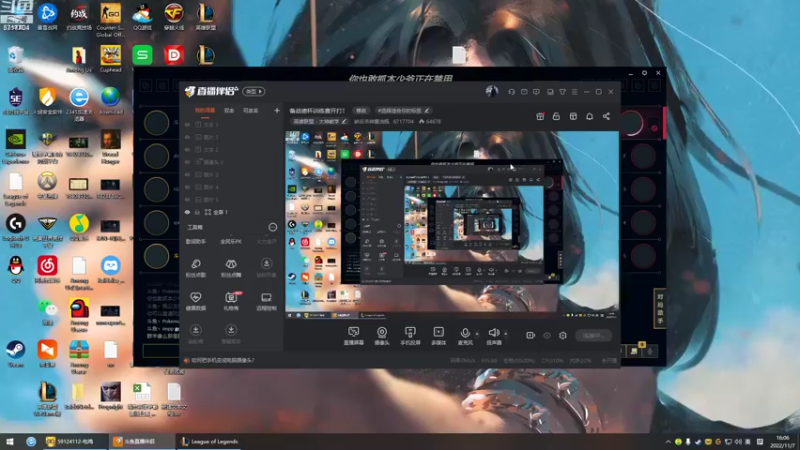Expand microphone options arrow beside mic icon
The width and height of the screenshot is (800, 450).
coord(477,333)
